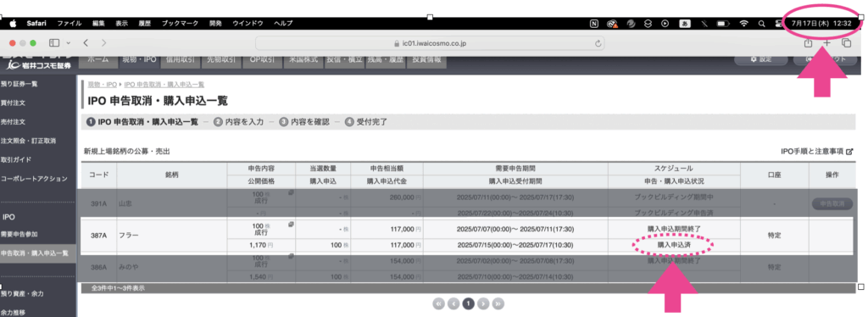Open the Japanese input source menu
Image resolution: width=868 pixels, height=317 pixels.
click(x=684, y=23)
